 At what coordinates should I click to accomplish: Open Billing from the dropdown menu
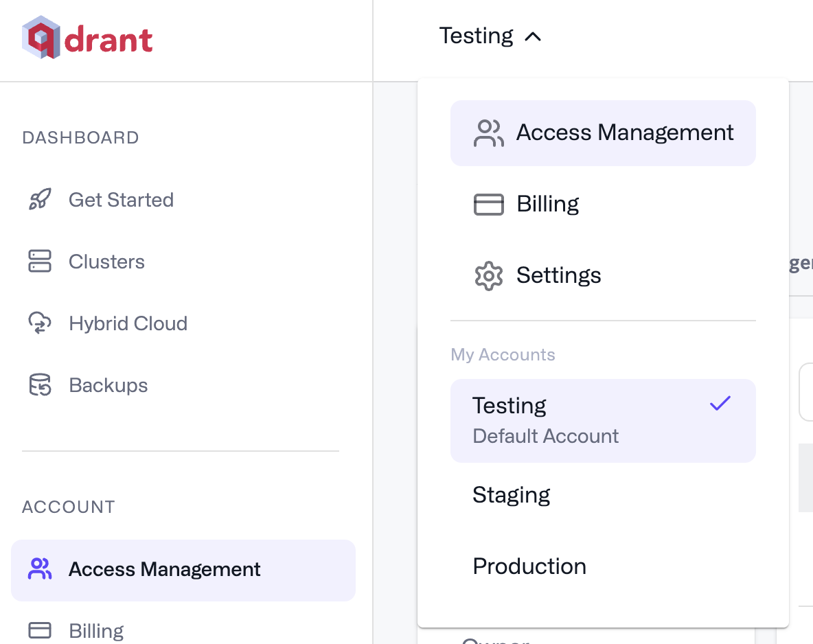point(547,205)
